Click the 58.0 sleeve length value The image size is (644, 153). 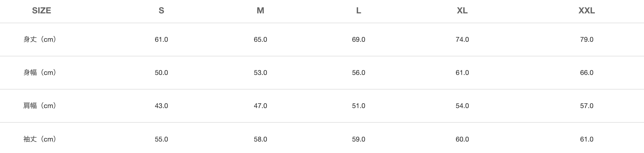(x=260, y=139)
